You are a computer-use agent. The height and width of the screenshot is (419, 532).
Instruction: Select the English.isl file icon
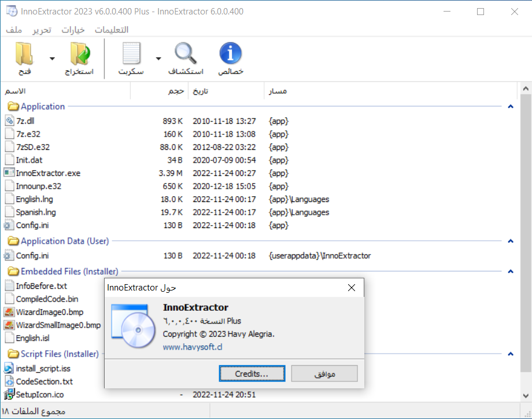9,338
